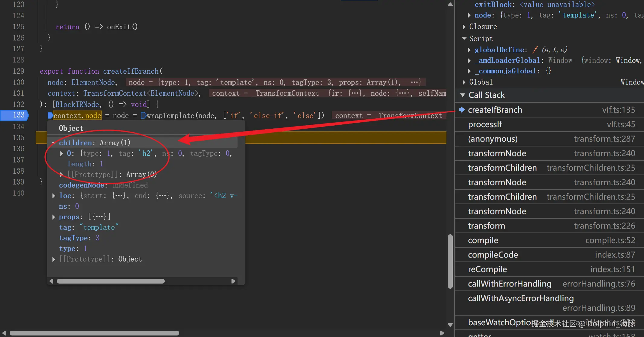
Task: Click exitBlock value unavailable entry
Action: click(535, 5)
